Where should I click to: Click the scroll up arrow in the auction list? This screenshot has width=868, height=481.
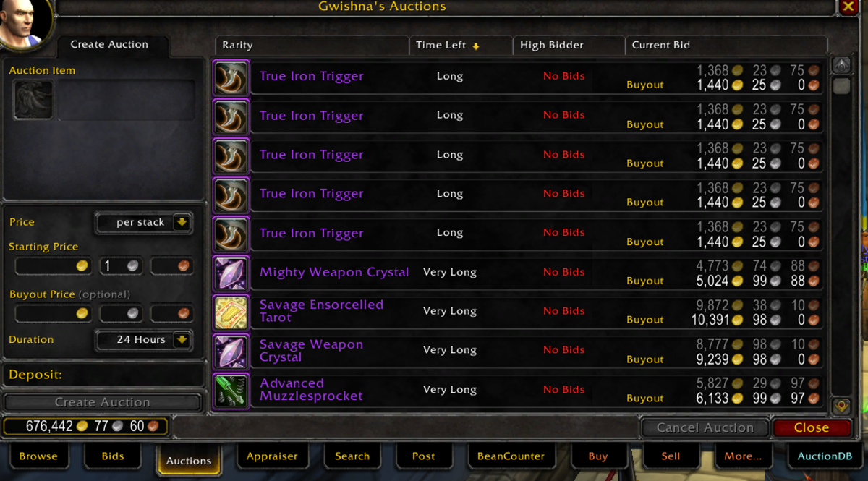coord(841,65)
